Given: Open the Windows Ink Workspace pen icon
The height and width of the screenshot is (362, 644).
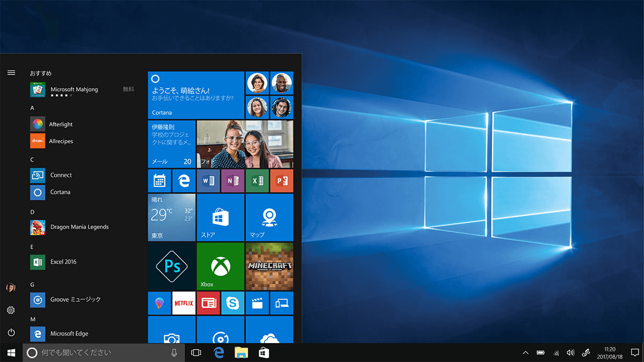Looking at the screenshot, I should (587, 353).
